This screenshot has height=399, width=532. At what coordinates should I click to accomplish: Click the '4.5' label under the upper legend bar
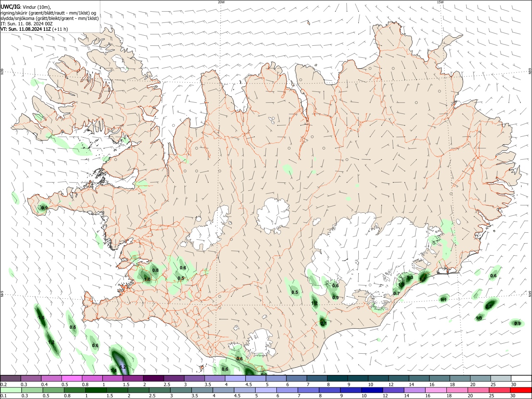249,385
